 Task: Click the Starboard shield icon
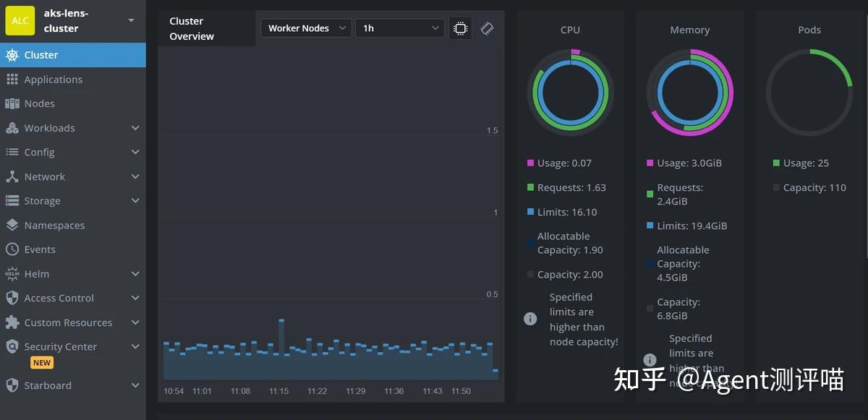tap(12, 385)
